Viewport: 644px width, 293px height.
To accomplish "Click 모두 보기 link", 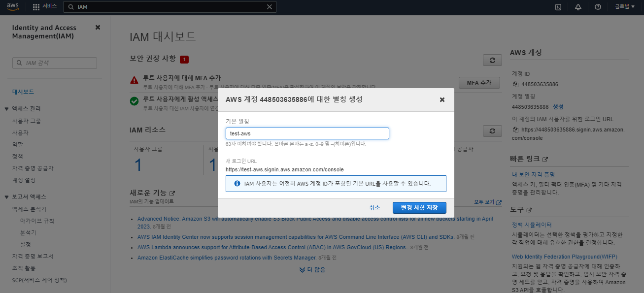I will 487,202.
